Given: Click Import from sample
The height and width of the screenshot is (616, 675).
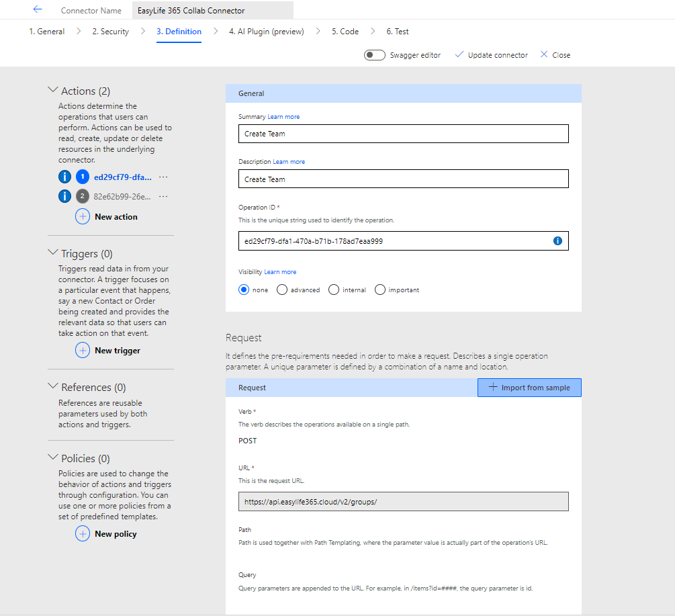Looking at the screenshot, I should click(x=529, y=388).
